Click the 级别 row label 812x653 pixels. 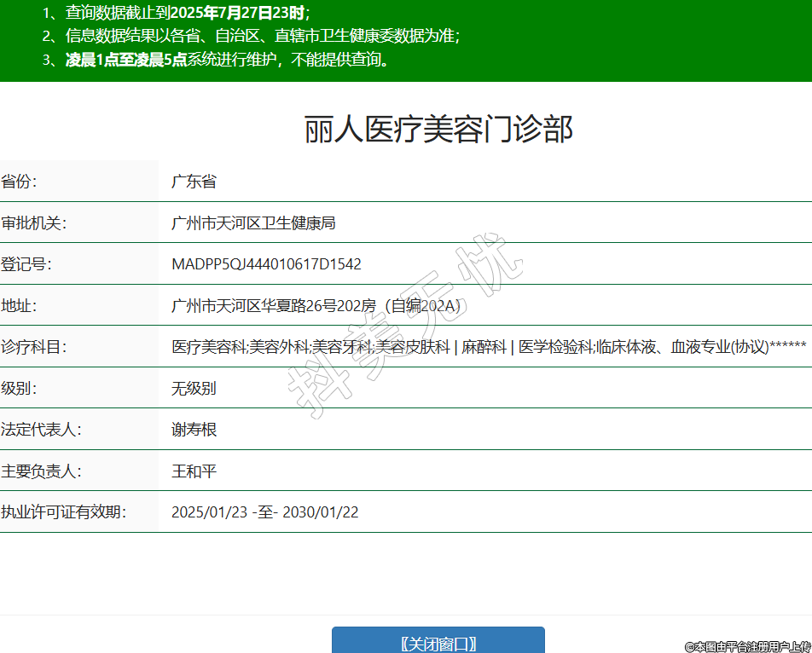19,389
